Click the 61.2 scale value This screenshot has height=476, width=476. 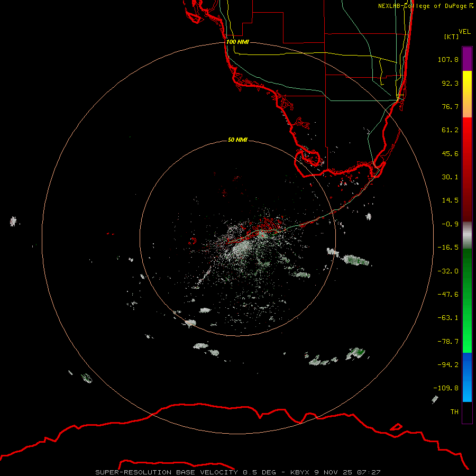[450, 130]
